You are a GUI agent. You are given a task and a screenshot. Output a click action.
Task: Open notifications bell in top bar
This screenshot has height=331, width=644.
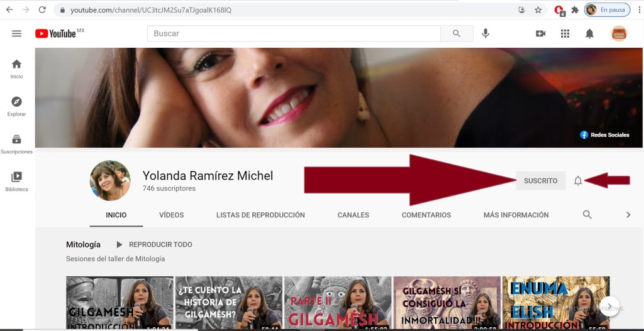pos(589,33)
